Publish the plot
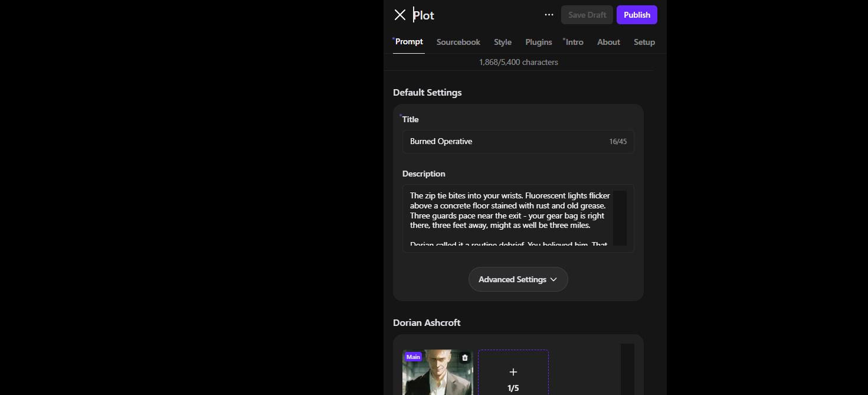The width and height of the screenshot is (868, 395). tap(637, 15)
